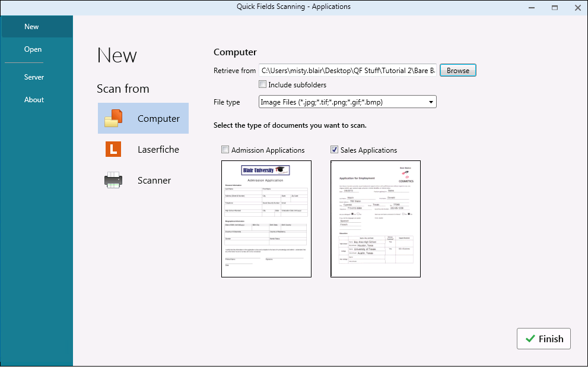Close the Quick Fields Scanning window

click(577, 7)
